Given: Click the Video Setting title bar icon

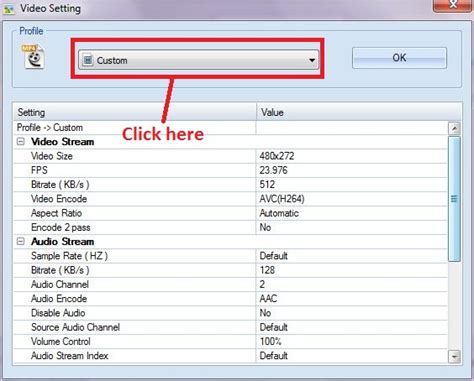Looking at the screenshot, I should coord(8,9).
